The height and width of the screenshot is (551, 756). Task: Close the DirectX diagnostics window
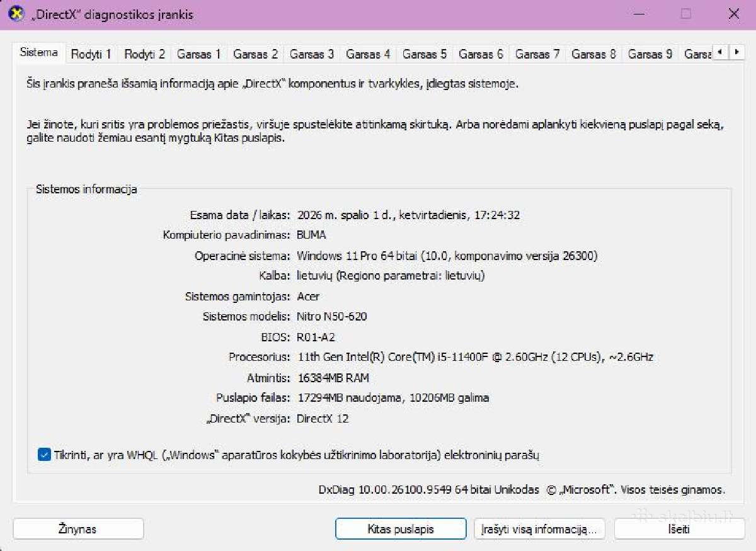point(734,14)
